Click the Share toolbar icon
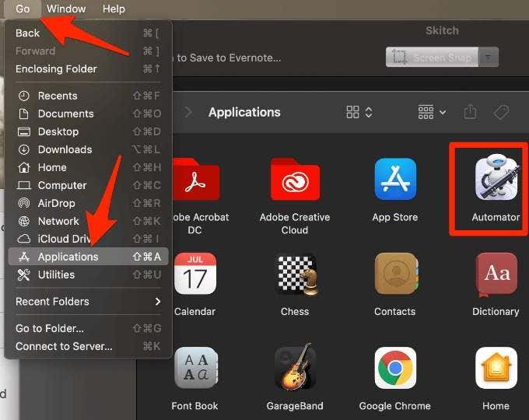Viewport: 529px width, 420px height. (x=470, y=112)
